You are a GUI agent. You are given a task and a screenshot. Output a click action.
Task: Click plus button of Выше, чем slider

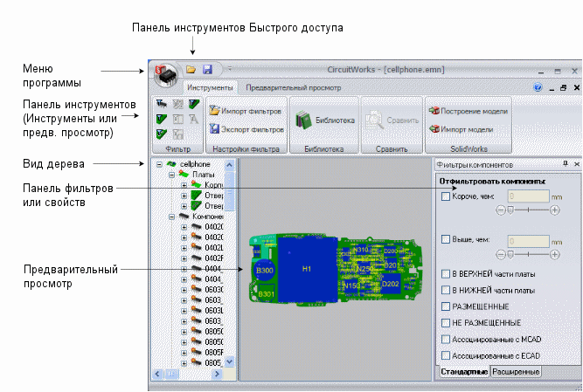[555, 254]
